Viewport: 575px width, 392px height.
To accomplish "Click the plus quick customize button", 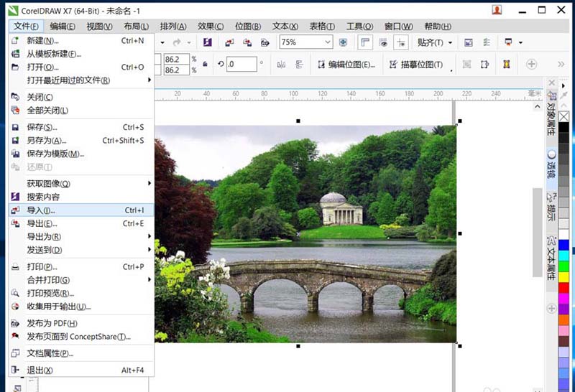I will 532,65.
